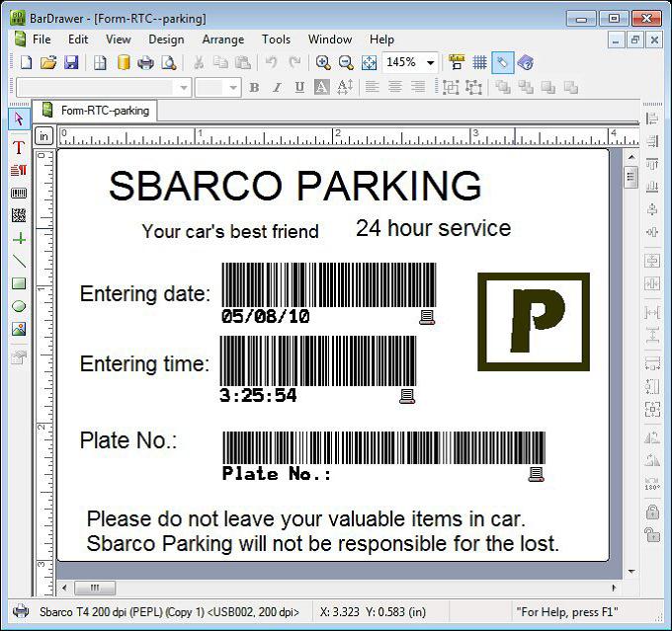Viewport: 672px width, 631px height.
Task: Click the Print icon in toolbar
Action: [x=145, y=62]
